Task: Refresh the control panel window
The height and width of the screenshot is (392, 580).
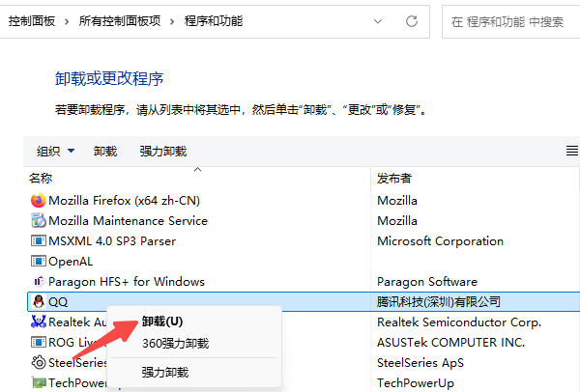Action: point(412,20)
